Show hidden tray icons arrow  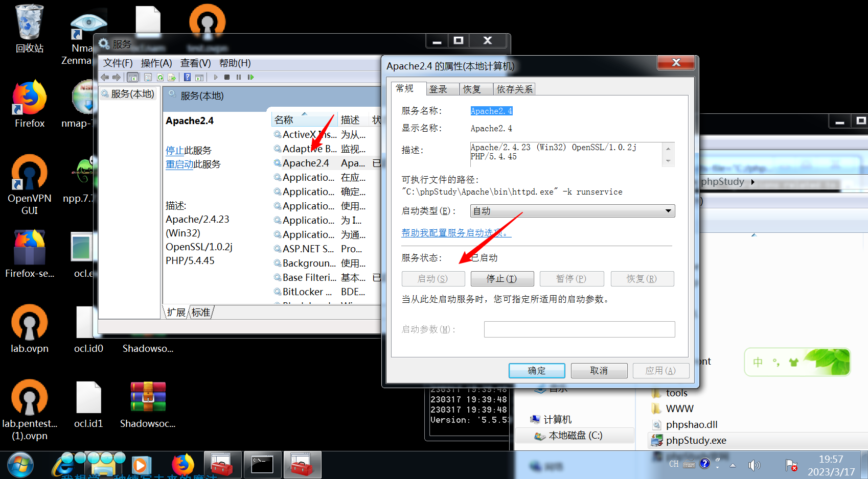[x=733, y=465]
